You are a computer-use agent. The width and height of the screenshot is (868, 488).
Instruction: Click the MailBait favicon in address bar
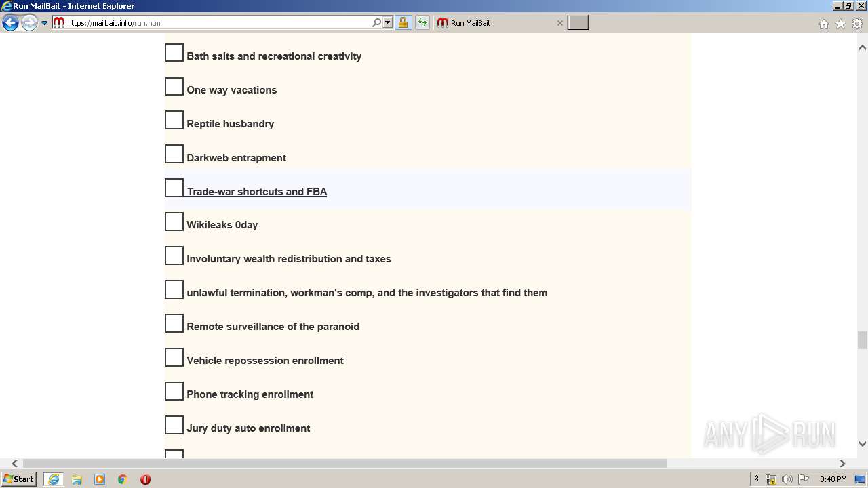click(59, 22)
